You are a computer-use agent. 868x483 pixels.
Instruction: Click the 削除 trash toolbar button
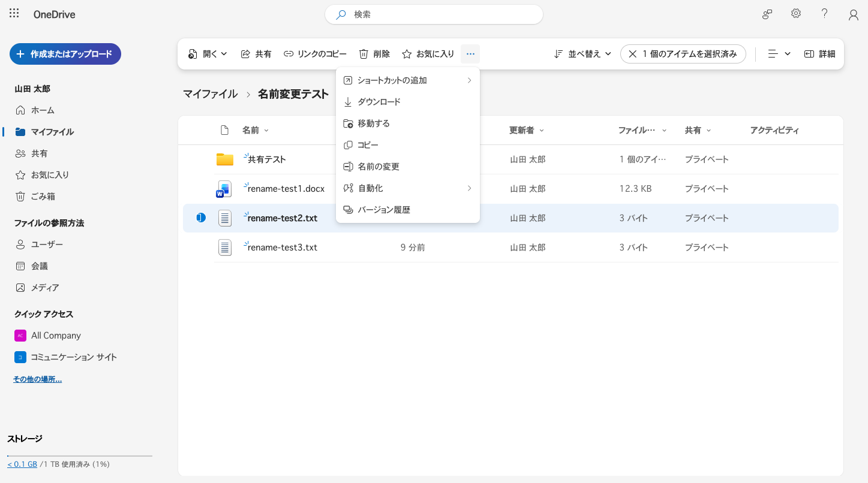374,54
